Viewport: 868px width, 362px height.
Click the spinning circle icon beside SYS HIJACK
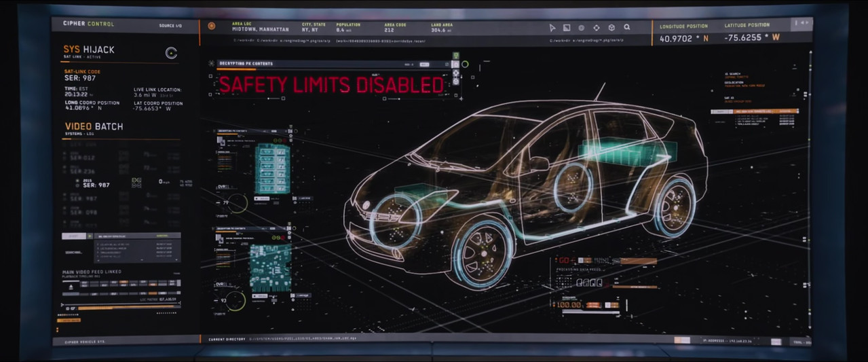pyautogui.click(x=171, y=53)
